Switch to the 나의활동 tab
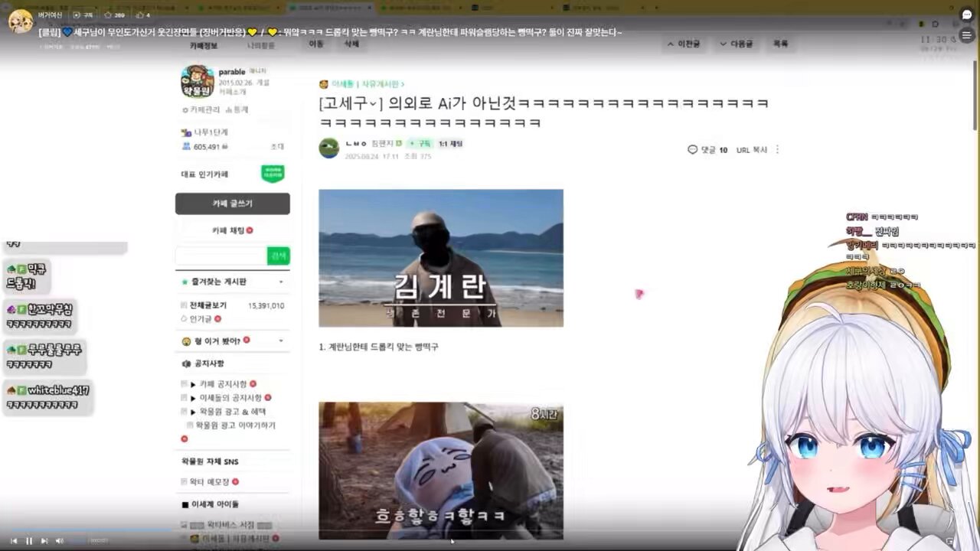This screenshot has height=551, width=980. (x=261, y=46)
